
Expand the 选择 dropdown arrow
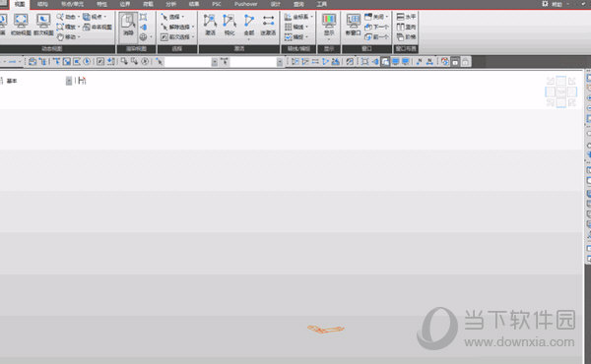tap(183, 17)
